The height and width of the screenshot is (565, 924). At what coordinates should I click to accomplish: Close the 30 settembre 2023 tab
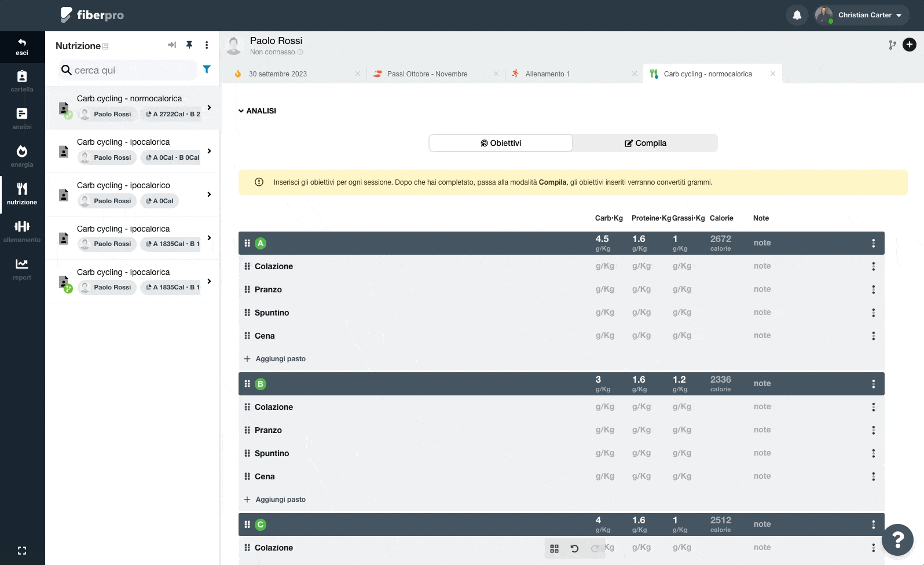tap(358, 74)
